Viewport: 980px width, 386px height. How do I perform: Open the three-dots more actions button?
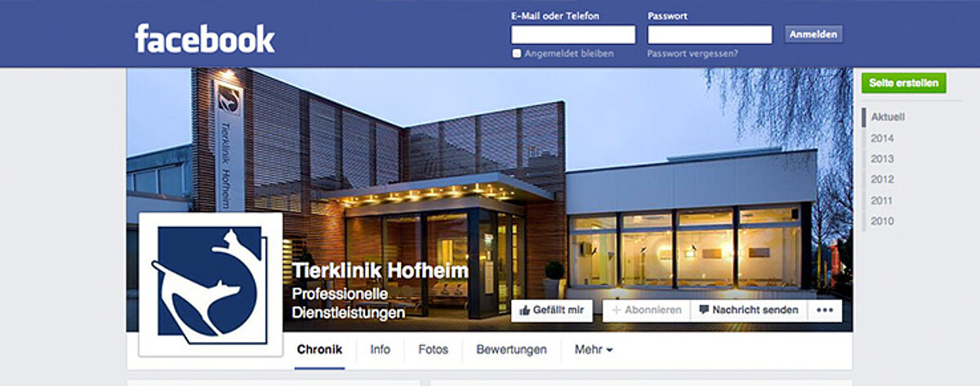tap(824, 310)
